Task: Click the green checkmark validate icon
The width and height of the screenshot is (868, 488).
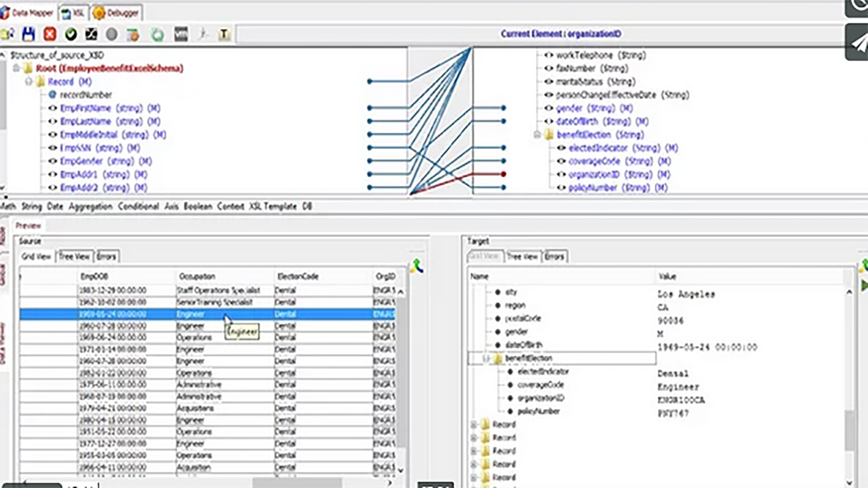Action: tap(71, 34)
